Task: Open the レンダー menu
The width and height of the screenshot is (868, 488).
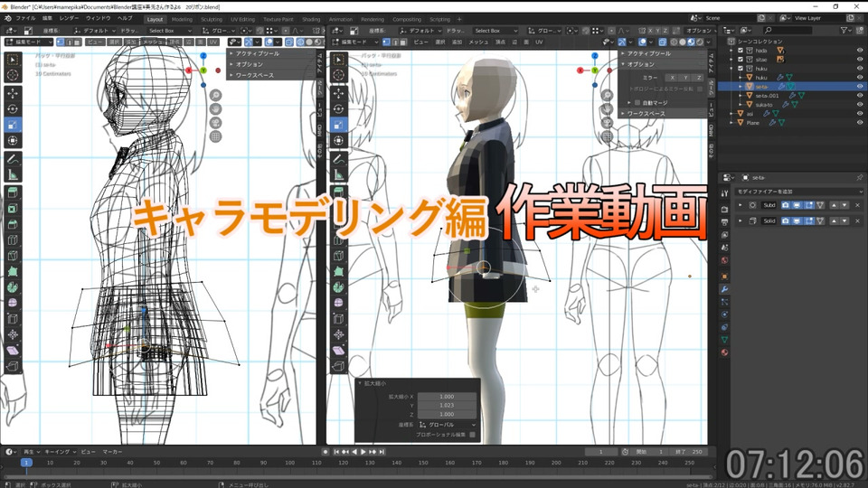Action: [x=70, y=18]
